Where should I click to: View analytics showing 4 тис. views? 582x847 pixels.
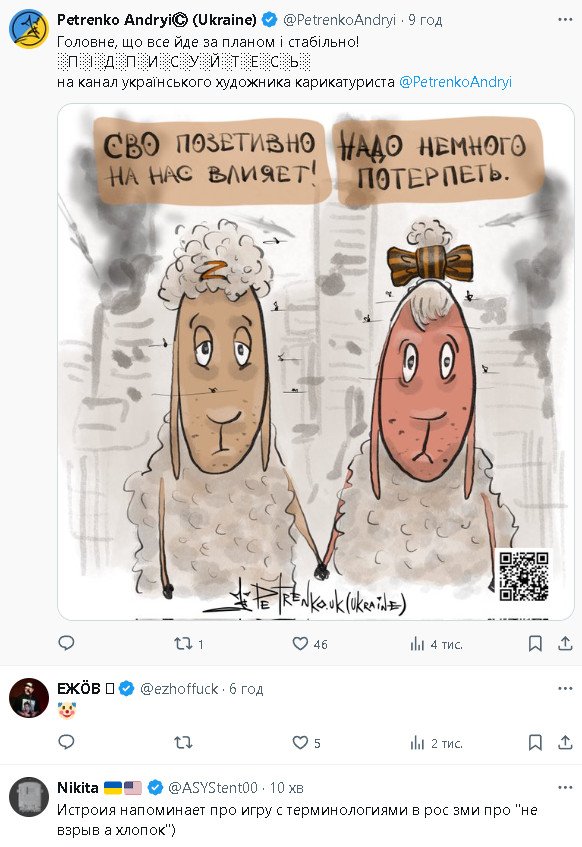[x=436, y=644]
